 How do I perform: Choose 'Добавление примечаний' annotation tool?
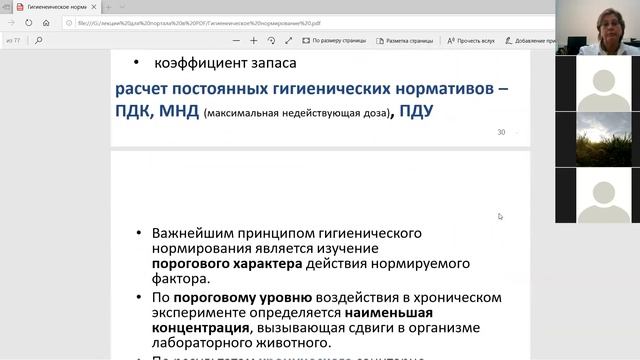(x=530, y=41)
